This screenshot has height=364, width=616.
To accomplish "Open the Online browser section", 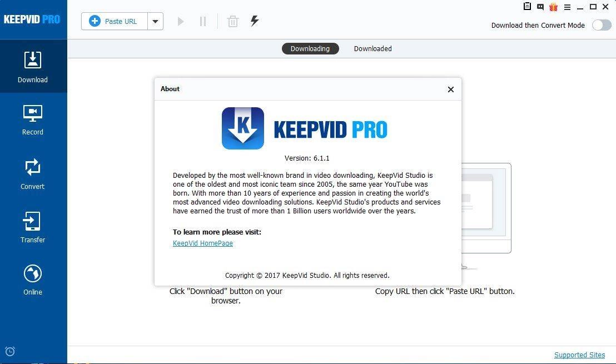I will 33,280.
